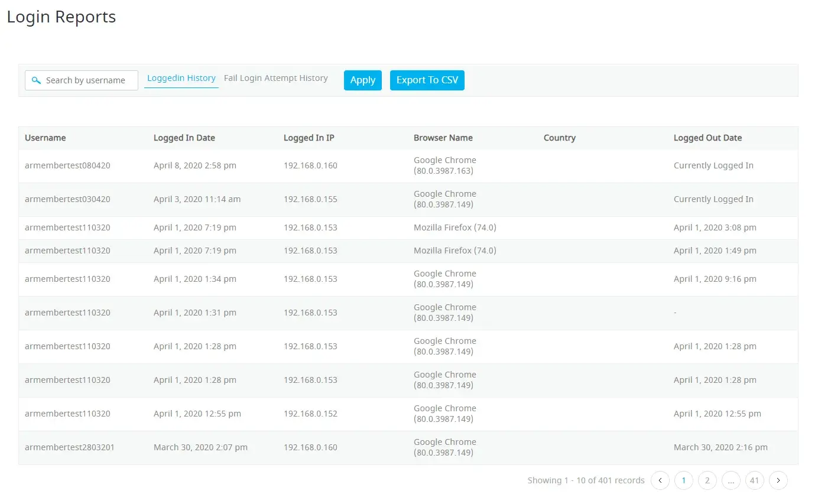Open Fail Login Attempt History tab
818x504 pixels.
coord(275,78)
